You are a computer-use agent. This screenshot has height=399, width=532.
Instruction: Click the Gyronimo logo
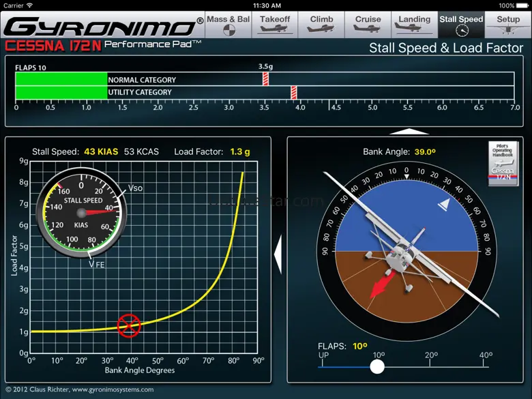pos(101,27)
